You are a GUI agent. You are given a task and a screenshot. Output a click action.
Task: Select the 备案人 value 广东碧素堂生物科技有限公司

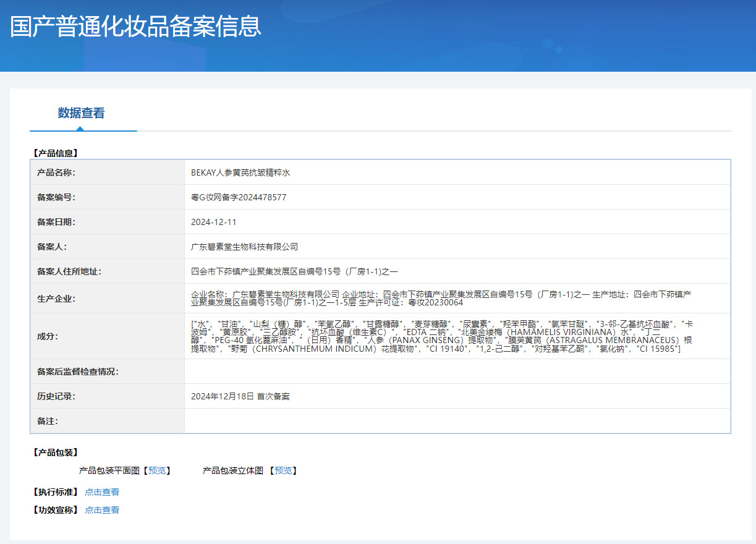[245, 247]
